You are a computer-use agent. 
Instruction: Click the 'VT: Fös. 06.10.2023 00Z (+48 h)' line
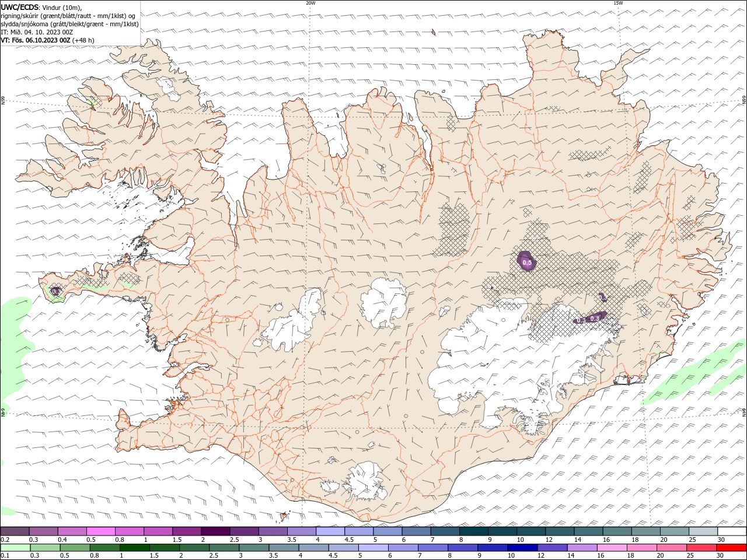(x=48, y=40)
